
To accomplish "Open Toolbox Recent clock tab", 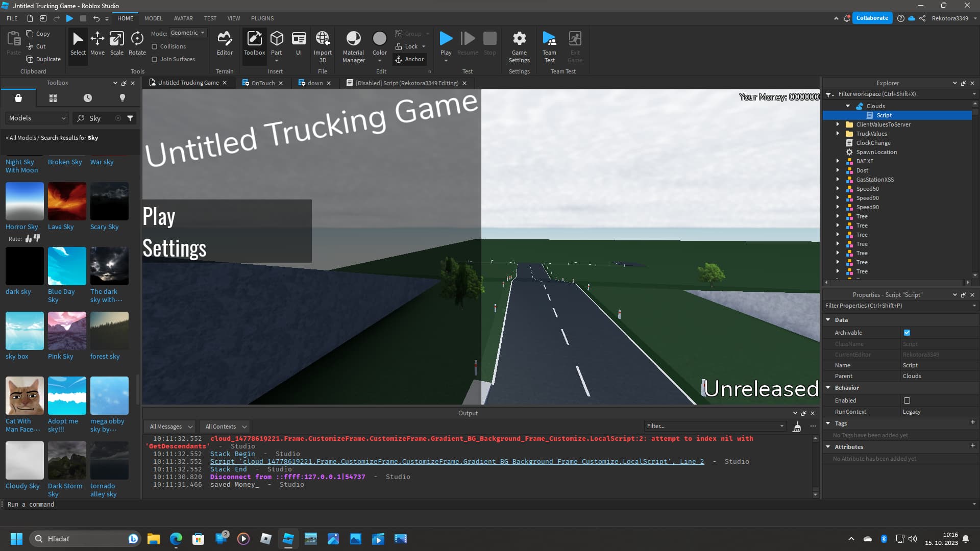I will pos(88,98).
